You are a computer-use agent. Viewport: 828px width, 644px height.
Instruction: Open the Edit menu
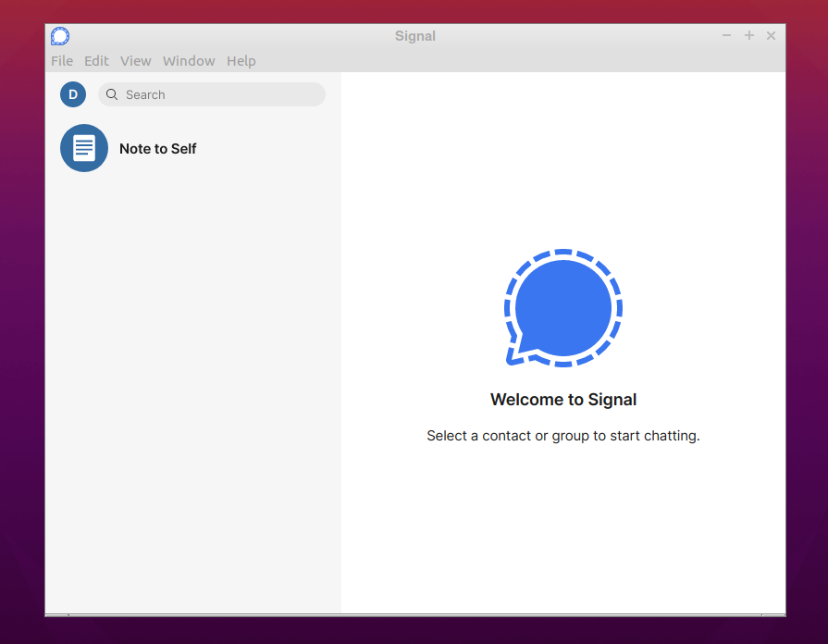coord(96,61)
